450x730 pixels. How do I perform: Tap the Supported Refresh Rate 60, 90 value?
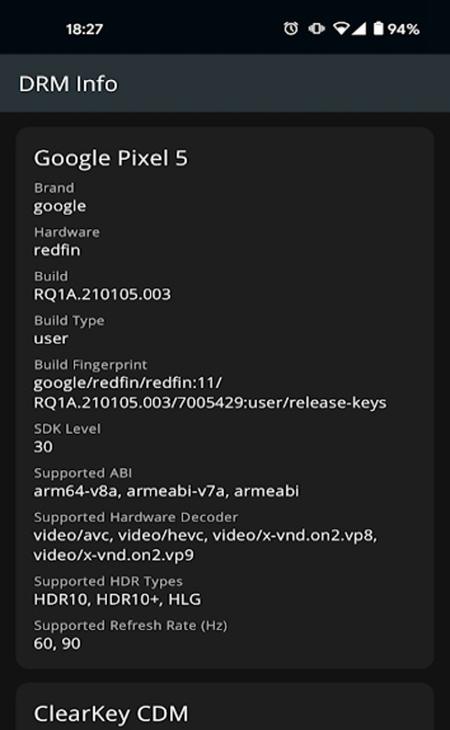point(57,643)
